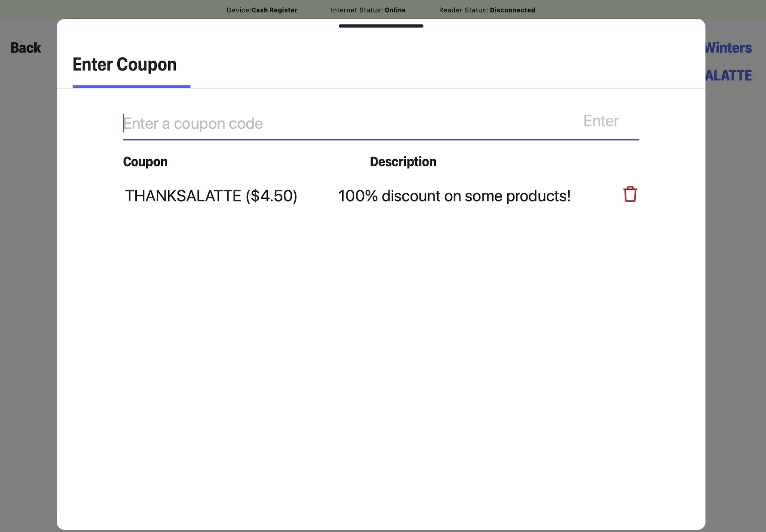The height and width of the screenshot is (532, 766).
Task: Click the Device: Cash Register label
Action: [262, 10]
